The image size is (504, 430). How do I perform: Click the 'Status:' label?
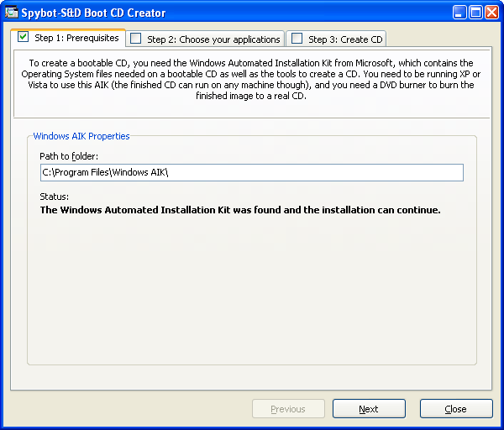coord(55,197)
